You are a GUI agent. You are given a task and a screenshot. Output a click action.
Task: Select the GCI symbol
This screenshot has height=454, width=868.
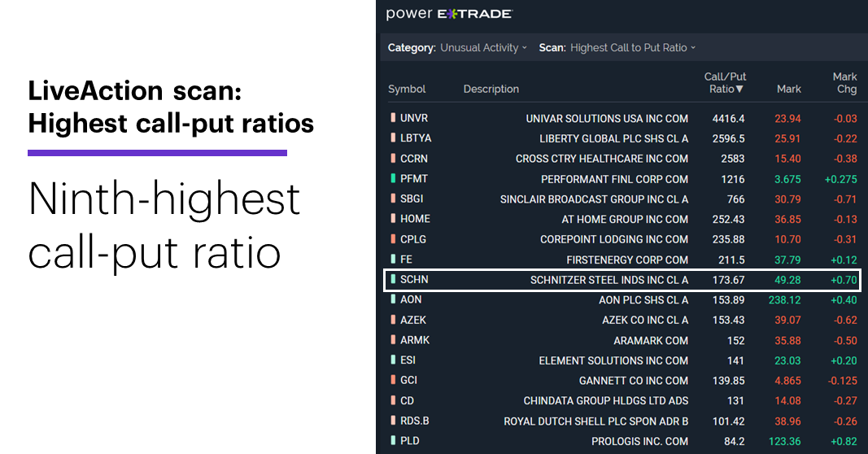click(409, 380)
